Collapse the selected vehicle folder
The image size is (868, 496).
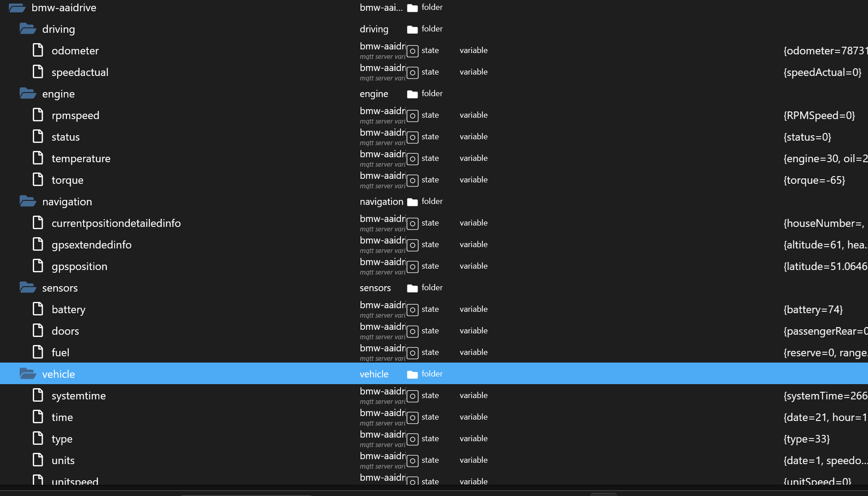coord(27,374)
